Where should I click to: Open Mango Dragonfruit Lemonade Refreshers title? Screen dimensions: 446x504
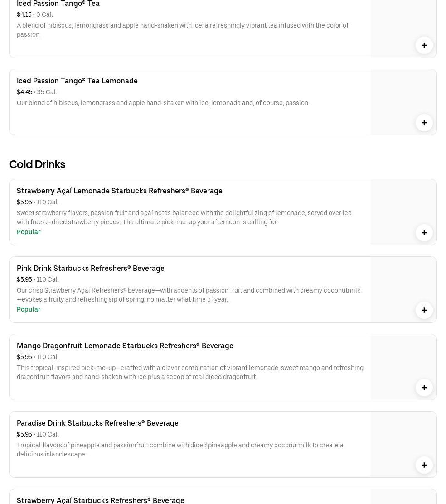125,346
